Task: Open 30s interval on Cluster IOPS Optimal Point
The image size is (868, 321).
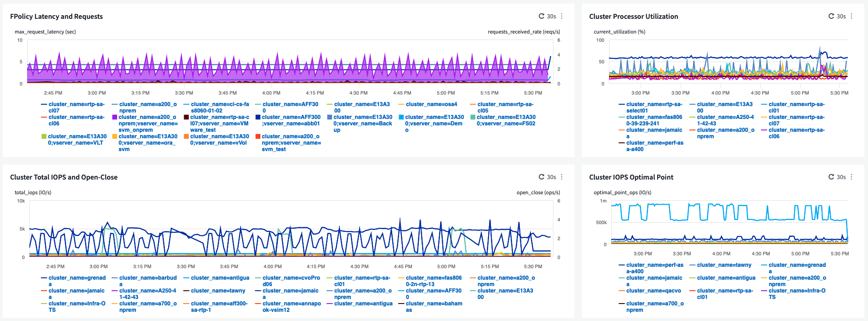Action: pyautogui.click(x=841, y=177)
